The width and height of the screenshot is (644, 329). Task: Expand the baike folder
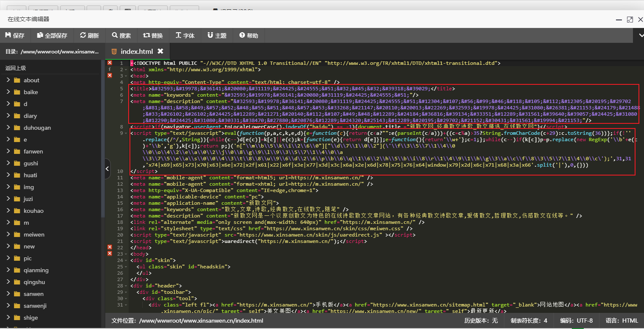tap(8, 92)
